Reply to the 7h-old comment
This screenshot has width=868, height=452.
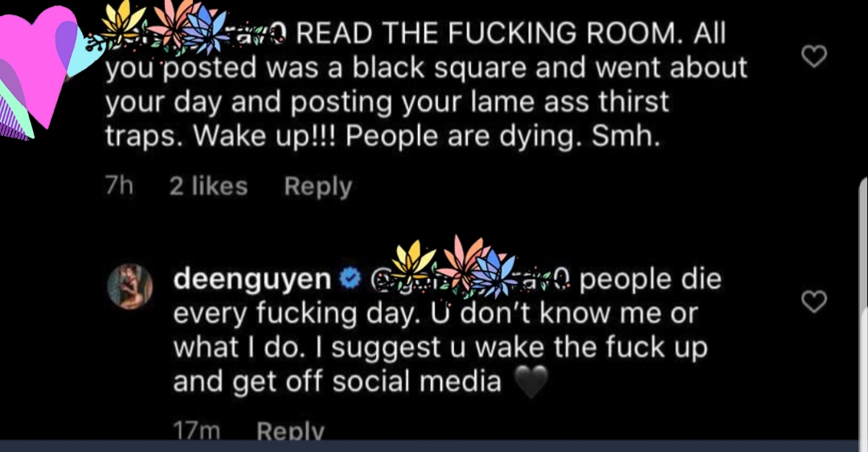pyautogui.click(x=317, y=187)
